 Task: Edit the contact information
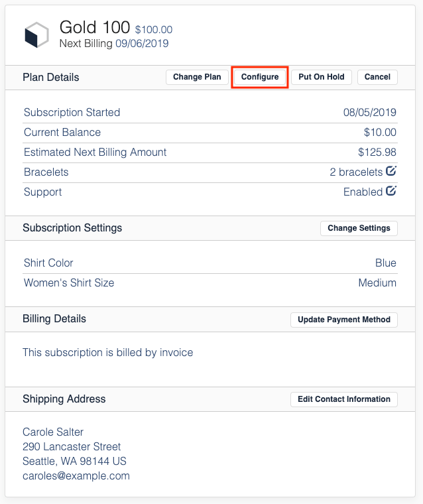click(344, 399)
